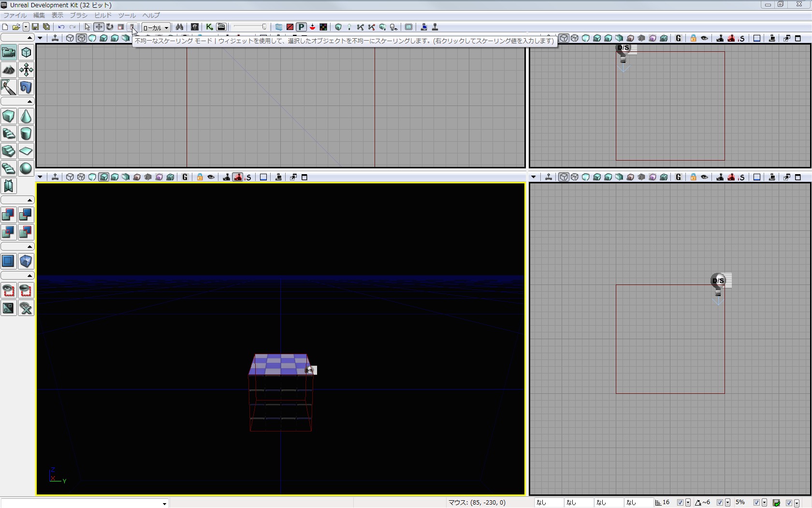
Task: Click the CSG Add button
Action: click(9, 215)
